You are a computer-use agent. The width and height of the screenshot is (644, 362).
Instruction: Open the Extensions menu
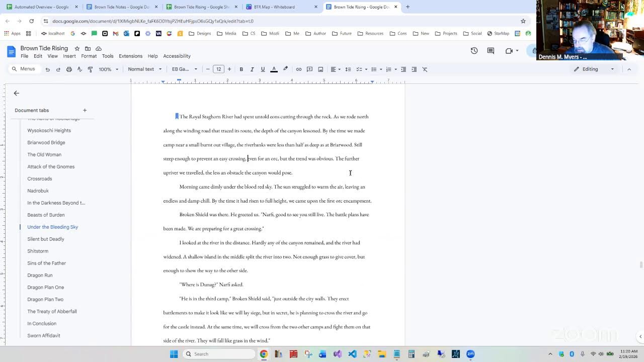coord(130,56)
